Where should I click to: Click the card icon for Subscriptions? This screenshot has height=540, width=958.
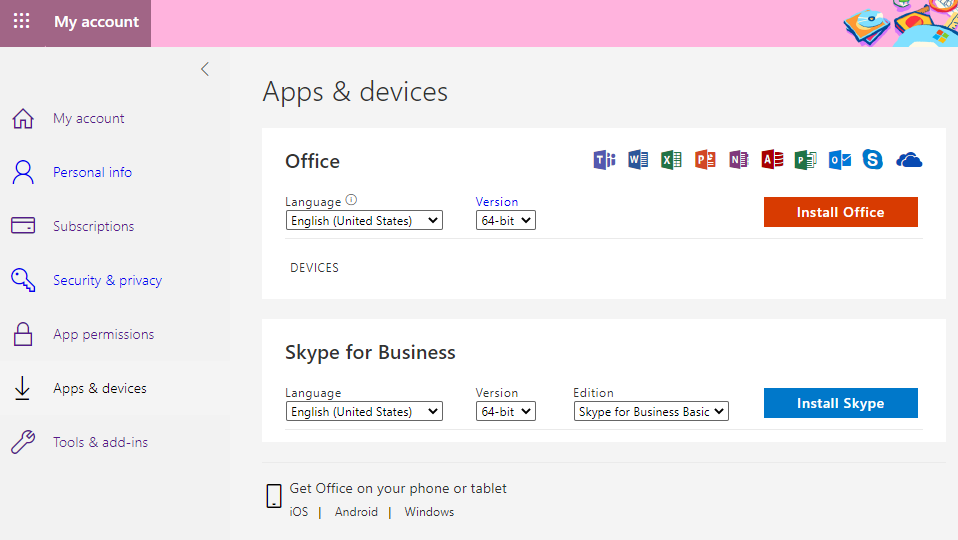(23, 226)
